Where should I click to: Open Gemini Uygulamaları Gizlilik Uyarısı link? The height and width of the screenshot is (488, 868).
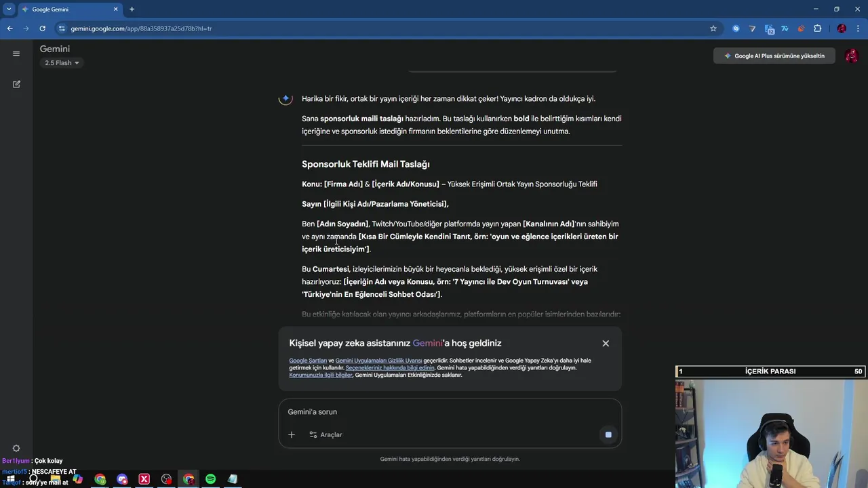pyautogui.click(x=378, y=361)
